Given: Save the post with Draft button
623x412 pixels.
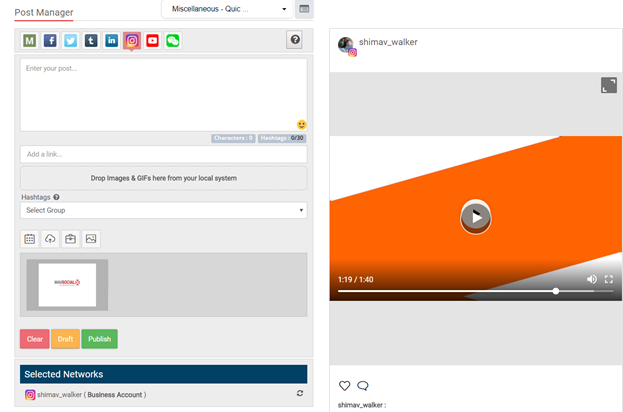Looking at the screenshot, I should coord(65,339).
